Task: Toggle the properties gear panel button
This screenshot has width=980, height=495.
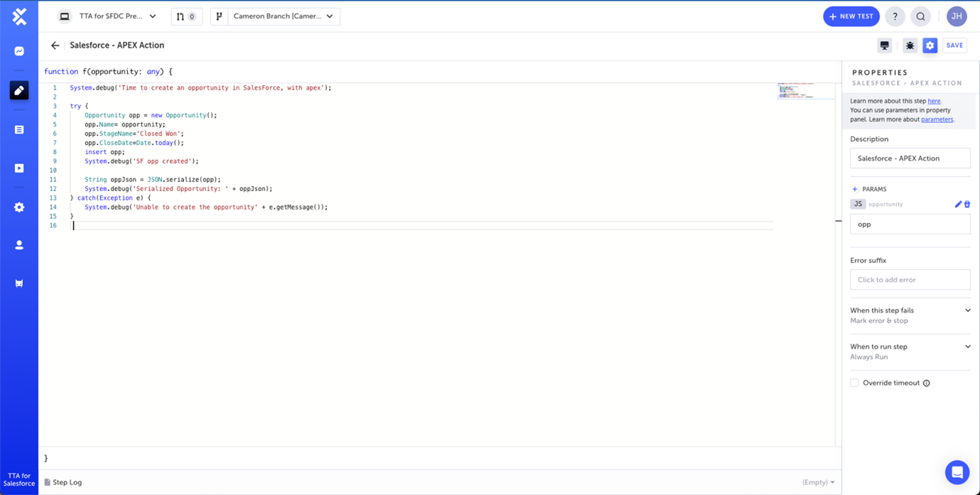Action: pyautogui.click(x=930, y=45)
